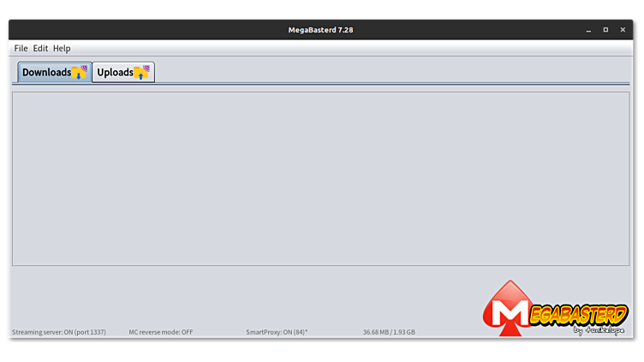Viewport: 644px width, 362px height.
Task: Switch to the Uploads tab
Action: [123, 72]
